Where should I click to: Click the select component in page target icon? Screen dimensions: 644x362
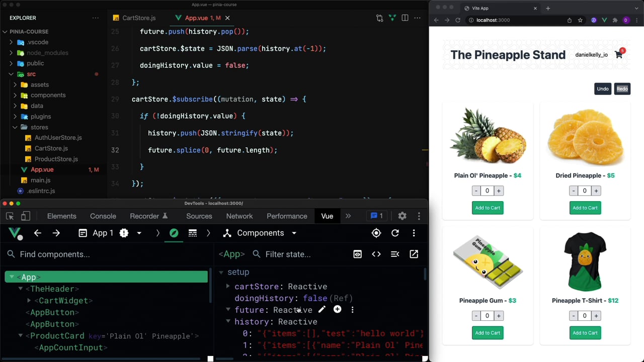click(x=376, y=233)
